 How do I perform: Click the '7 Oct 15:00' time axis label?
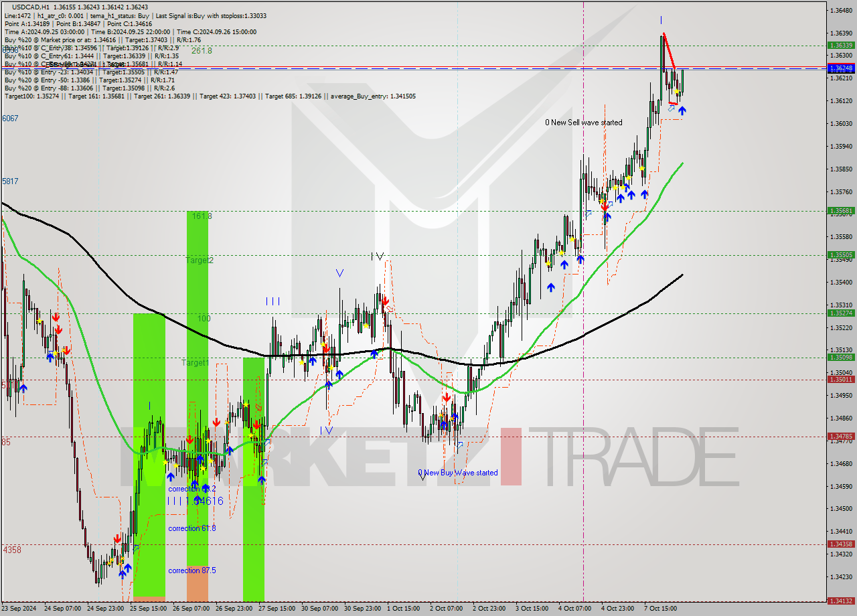click(661, 609)
